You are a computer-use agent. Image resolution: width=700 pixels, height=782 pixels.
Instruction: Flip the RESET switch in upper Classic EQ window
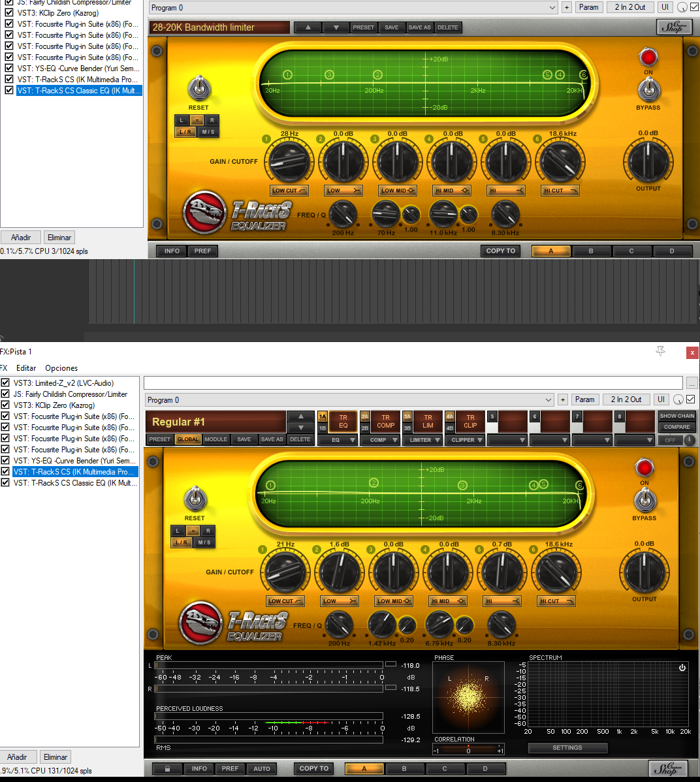[x=199, y=89]
